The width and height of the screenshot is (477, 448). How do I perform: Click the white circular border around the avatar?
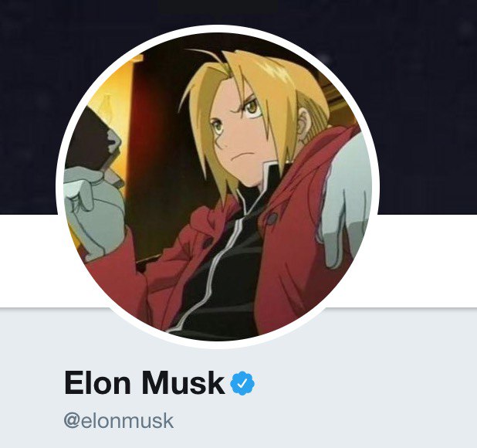(x=218, y=29)
